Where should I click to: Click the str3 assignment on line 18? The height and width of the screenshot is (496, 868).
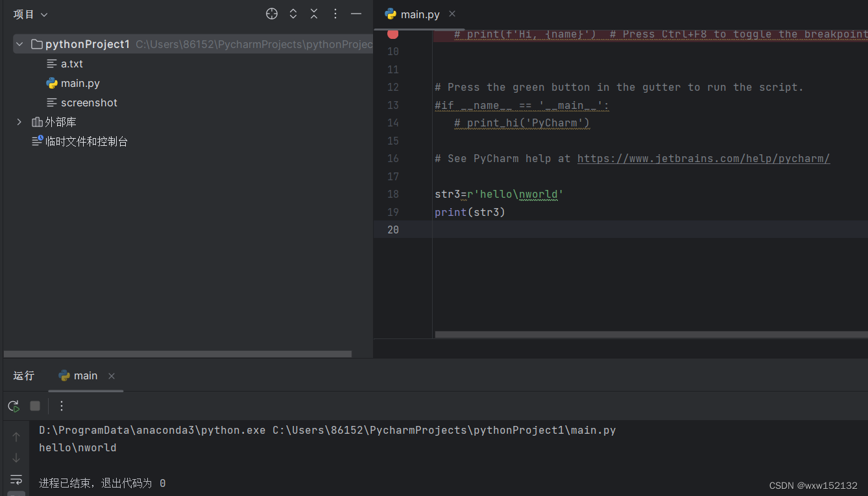(x=499, y=194)
